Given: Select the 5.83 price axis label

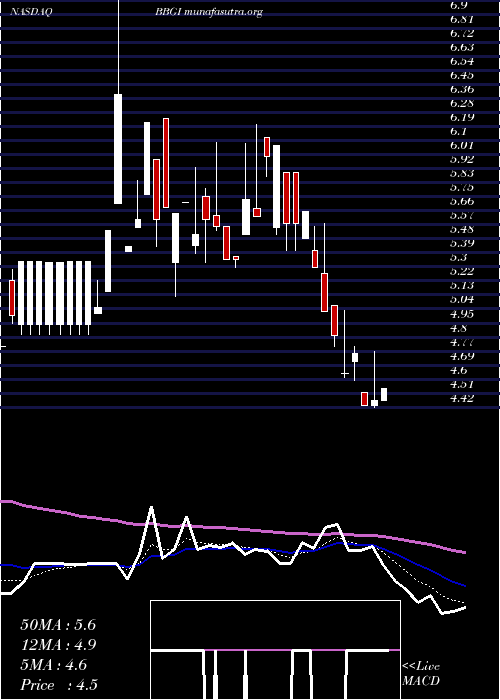Looking at the screenshot, I should point(462,173).
